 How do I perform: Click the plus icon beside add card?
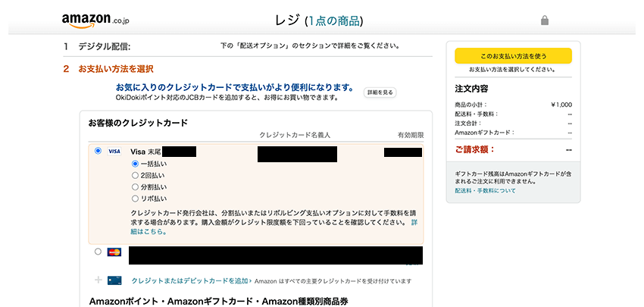coord(98,280)
